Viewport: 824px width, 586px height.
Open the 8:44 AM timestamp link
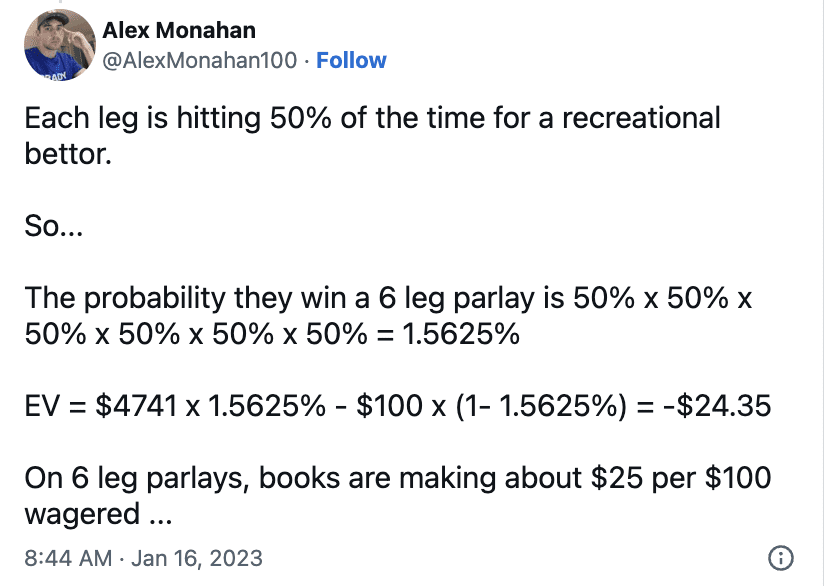(68, 558)
